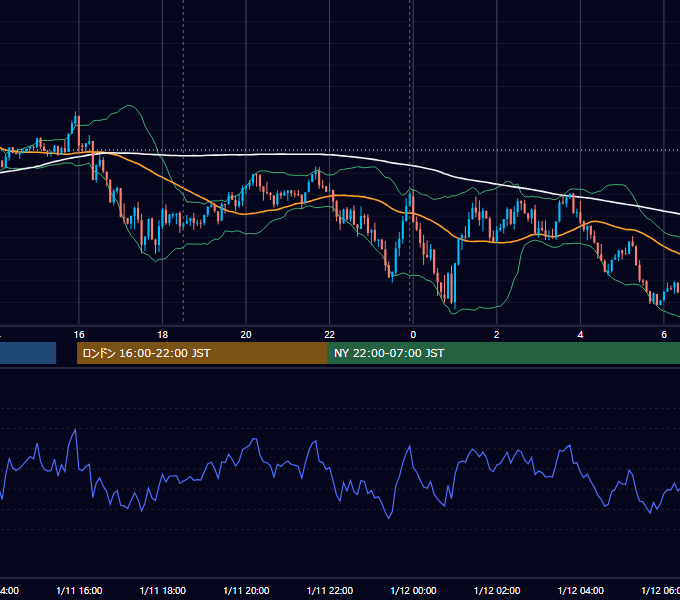Image resolution: width=680 pixels, height=600 pixels.
Task: Click the 0 hour label on chart axis
Action: [x=413, y=335]
